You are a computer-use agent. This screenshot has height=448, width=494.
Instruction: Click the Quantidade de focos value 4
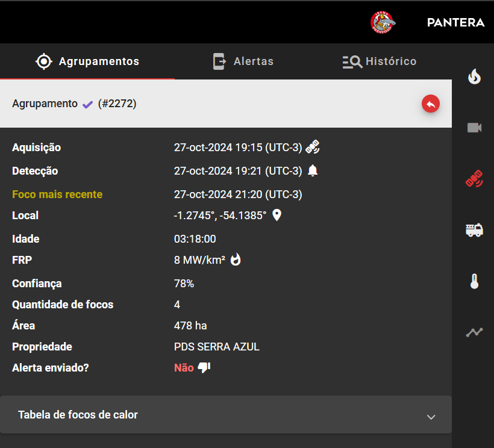[x=177, y=305]
